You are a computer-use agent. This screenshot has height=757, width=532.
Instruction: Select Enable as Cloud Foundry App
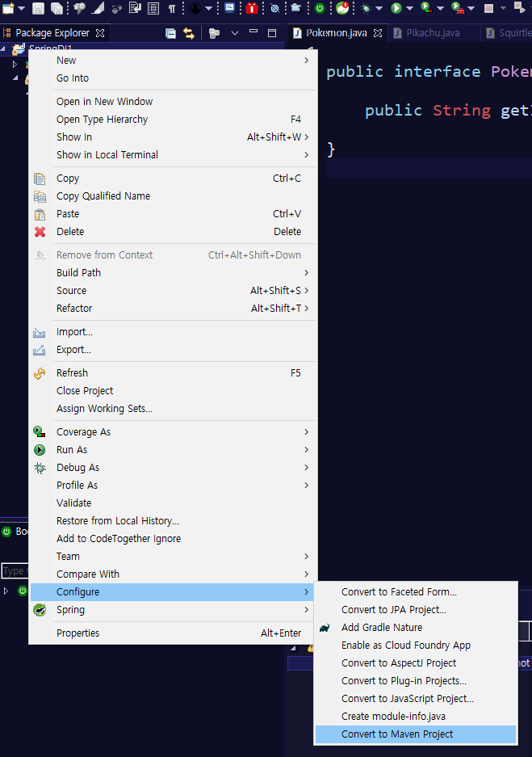click(x=416, y=646)
